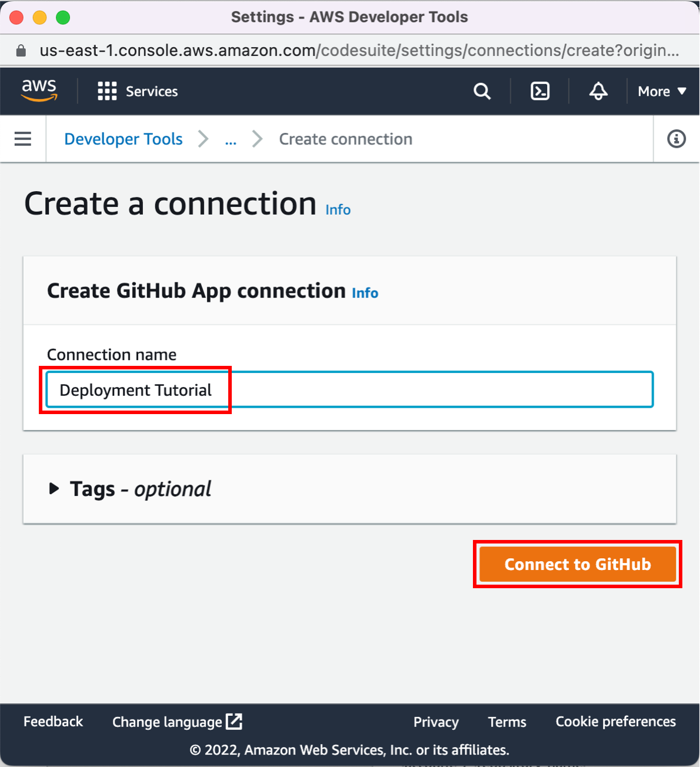Toggle the hamburger side navigation menu
Viewport: 700px width, 767px height.
(23, 139)
